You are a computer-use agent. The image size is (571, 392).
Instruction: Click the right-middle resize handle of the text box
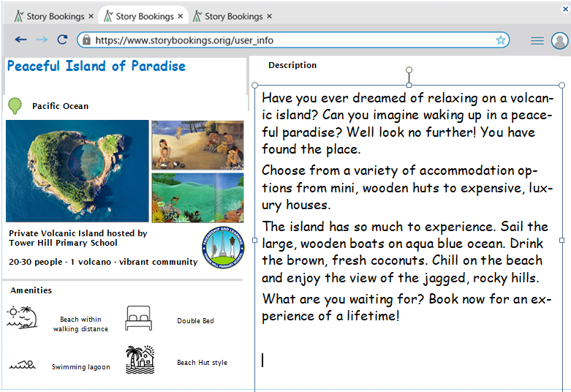562,240
